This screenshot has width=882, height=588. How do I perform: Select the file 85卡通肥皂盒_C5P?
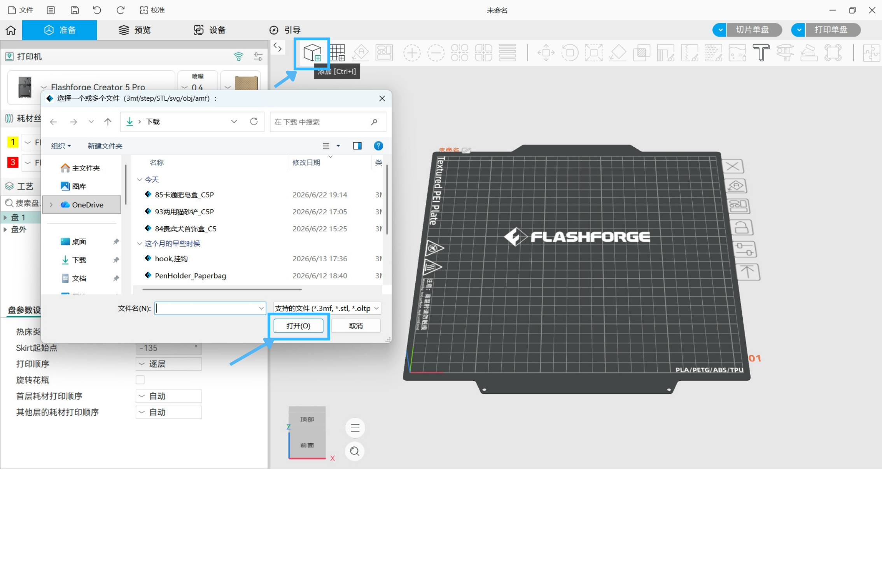pos(184,195)
